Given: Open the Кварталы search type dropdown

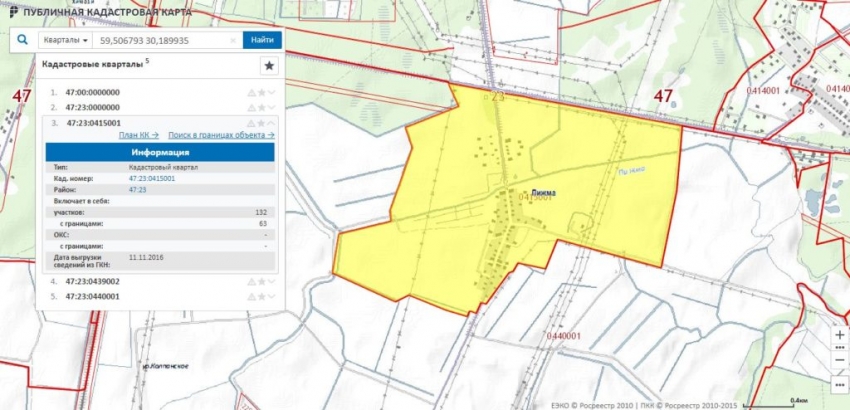Looking at the screenshot, I should click(65, 41).
